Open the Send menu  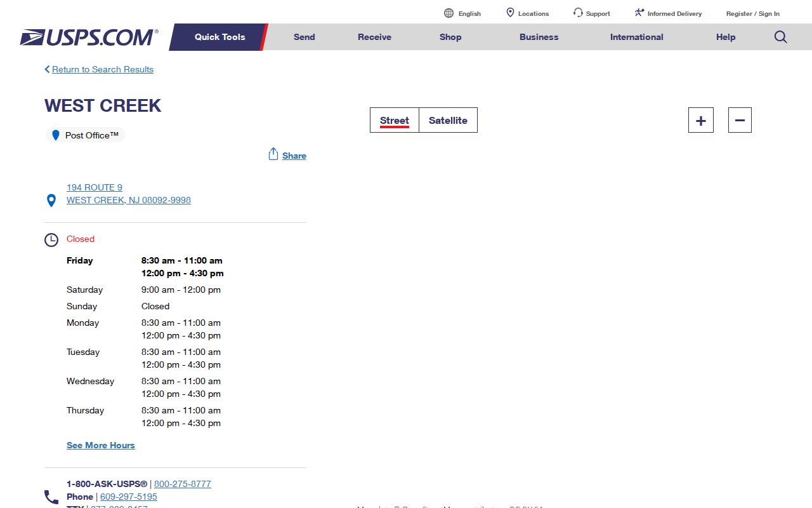(304, 37)
